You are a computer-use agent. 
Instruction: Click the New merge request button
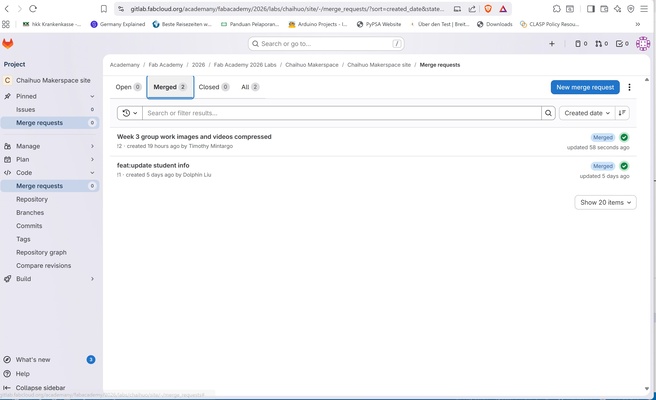point(585,87)
